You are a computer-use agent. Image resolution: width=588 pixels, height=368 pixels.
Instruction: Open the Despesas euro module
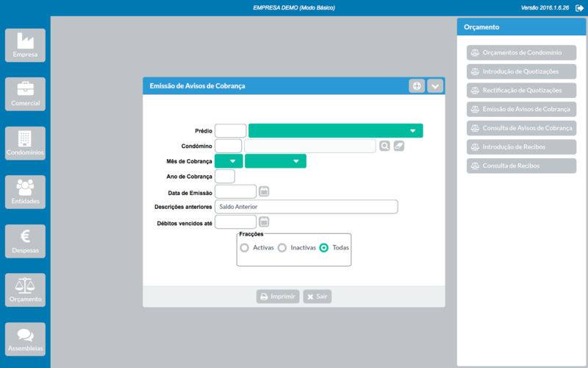pyautogui.click(x=25, y=241)
